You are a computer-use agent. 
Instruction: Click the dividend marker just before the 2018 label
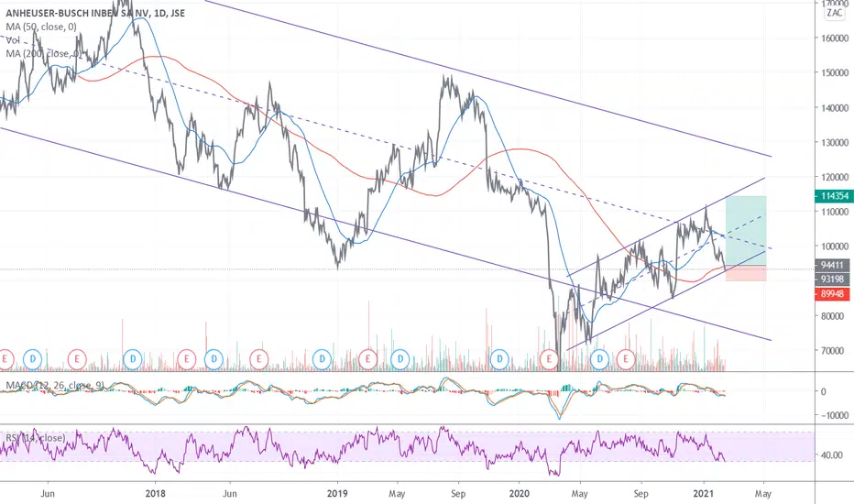pyautogui.click(x=132, y=359)
